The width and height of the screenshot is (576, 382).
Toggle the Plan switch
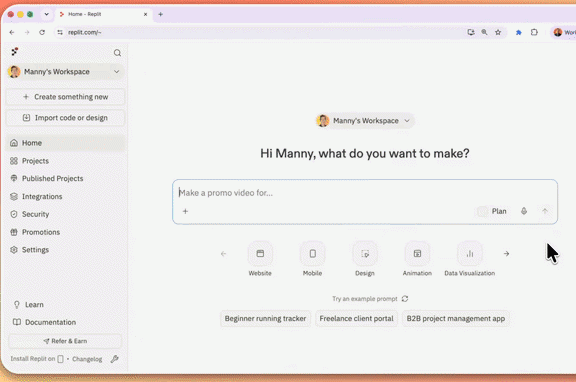482,211
